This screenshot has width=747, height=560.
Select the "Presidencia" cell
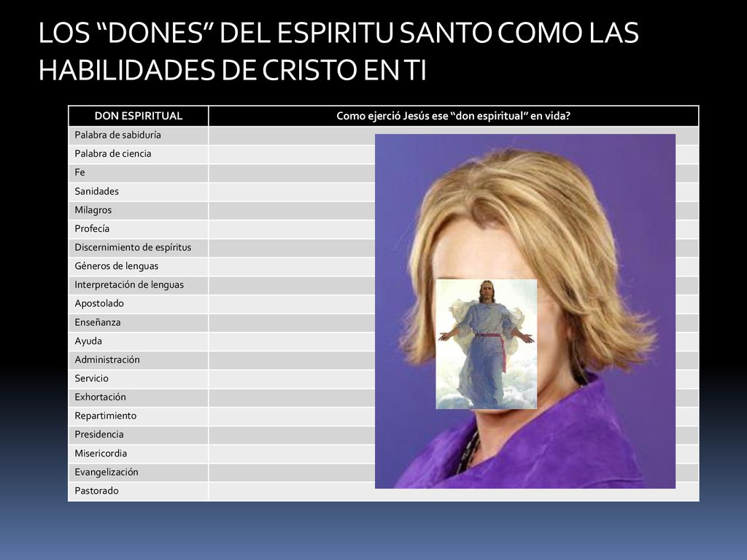pyautogui.click(x=139, y=435)
